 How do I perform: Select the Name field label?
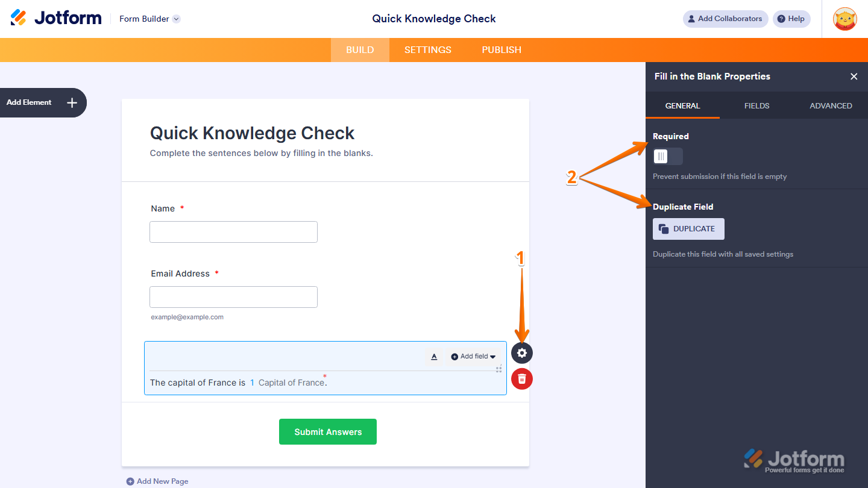point(163,208)
